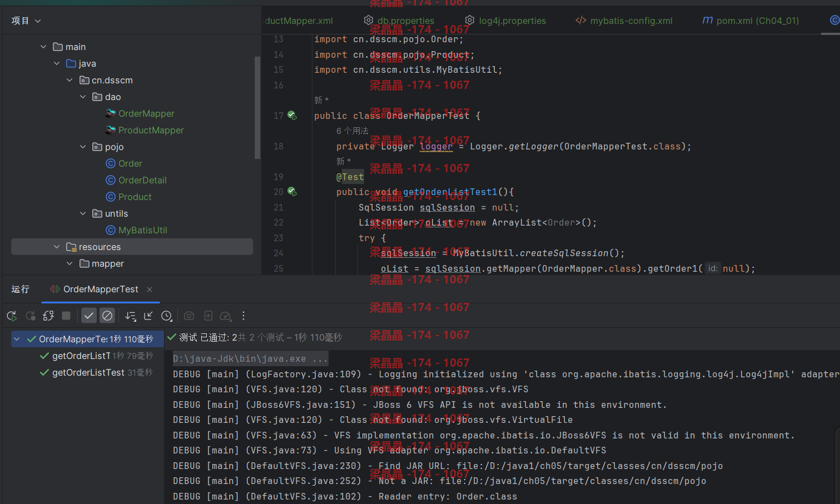Screen dimensions: 840x504
Task: Rerun the OrderMapperTest tests
Action: (x=12, y=316)
